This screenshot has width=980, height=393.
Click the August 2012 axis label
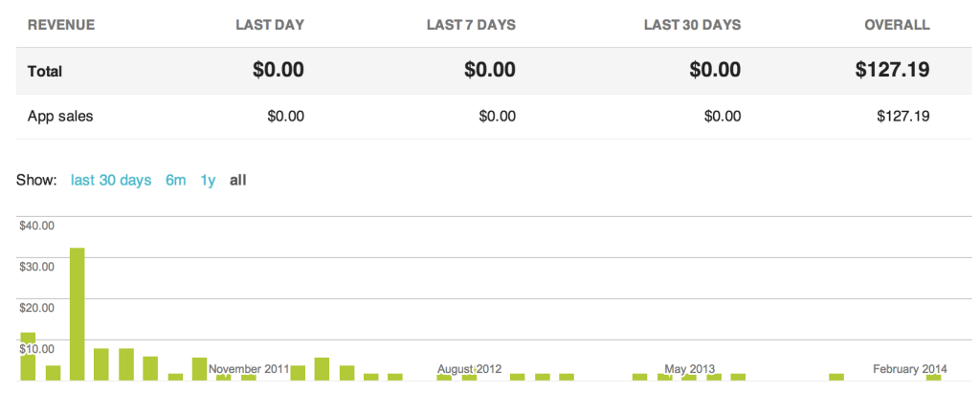pos(469,369)
